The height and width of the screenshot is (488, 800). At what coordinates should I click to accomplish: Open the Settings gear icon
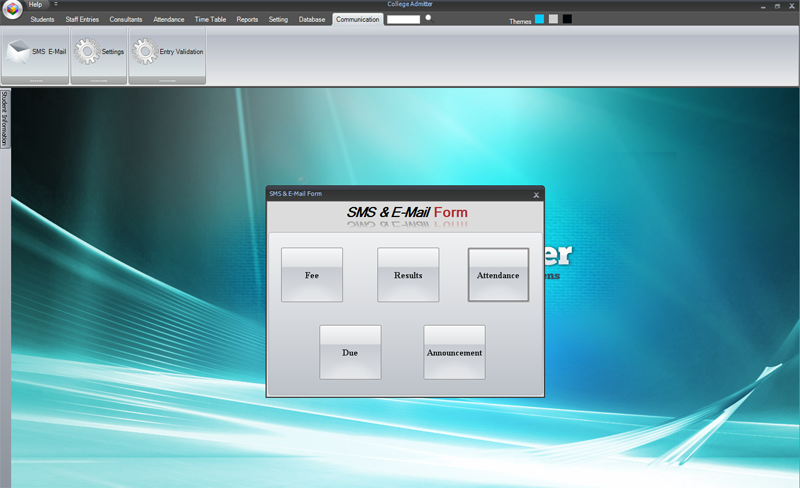(87, 51)
